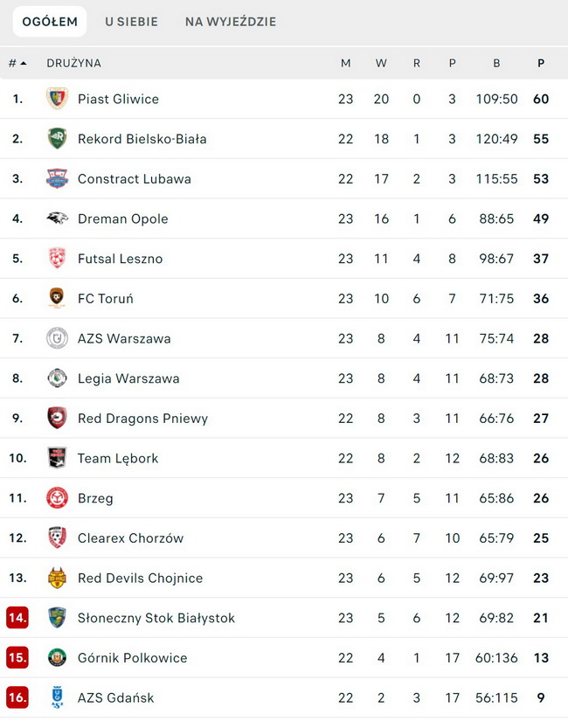The width and height of the screenshot is (568, 728).
Task: Click the Rekord Bielsko-Biała team logo
Action: tap(57, 139)
